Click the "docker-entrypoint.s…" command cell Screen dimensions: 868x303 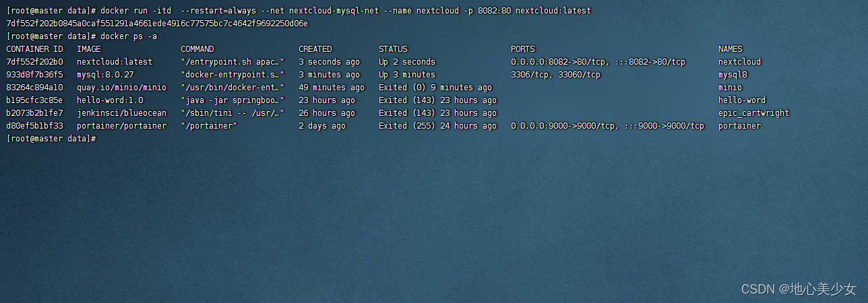click(232, 75)
